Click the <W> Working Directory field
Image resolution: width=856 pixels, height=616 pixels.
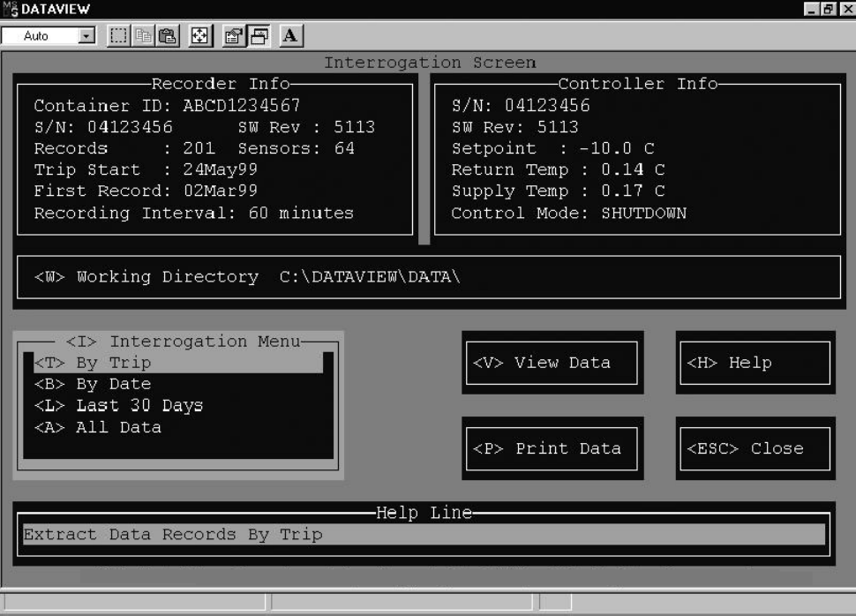click(429, 277)
